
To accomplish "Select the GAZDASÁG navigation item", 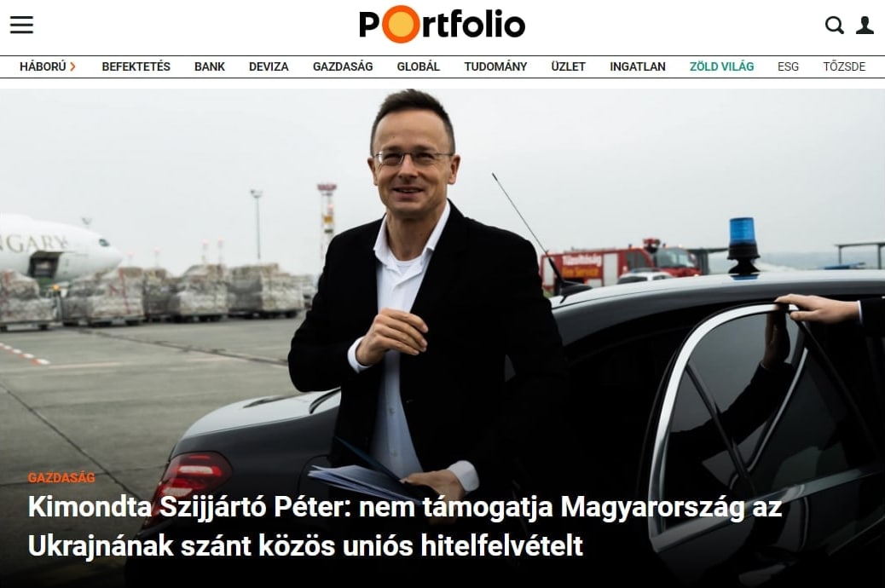I will tap(343, 66).
